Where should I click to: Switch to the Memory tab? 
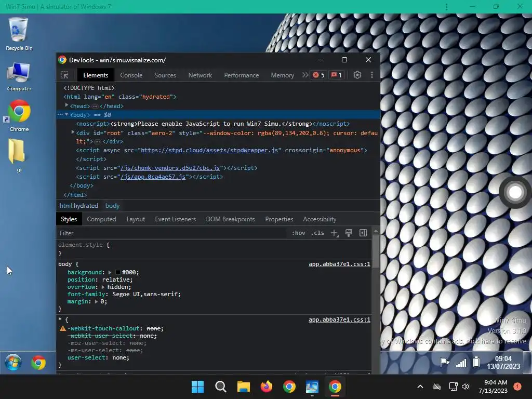[x=282, y=75]
